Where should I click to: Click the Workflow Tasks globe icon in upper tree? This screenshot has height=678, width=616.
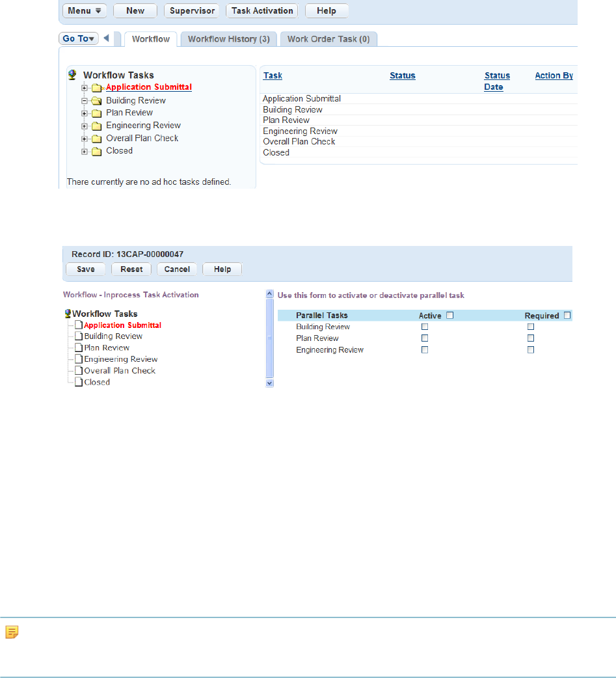click(72, 75)
